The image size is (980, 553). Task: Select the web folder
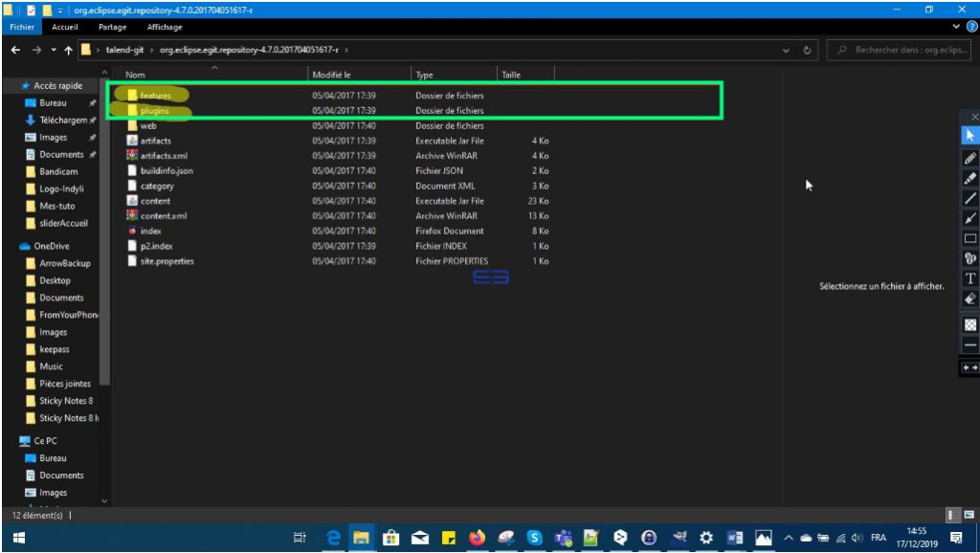click(x=148, y=125)
